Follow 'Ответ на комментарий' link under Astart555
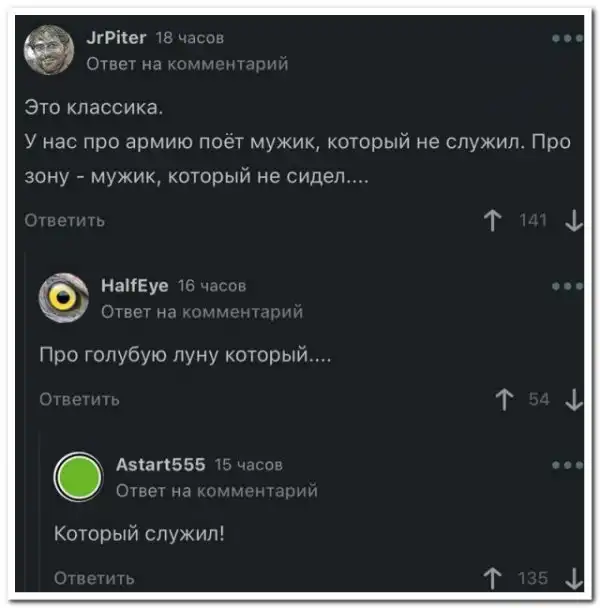The image size is (600, 608). (217, 491)
